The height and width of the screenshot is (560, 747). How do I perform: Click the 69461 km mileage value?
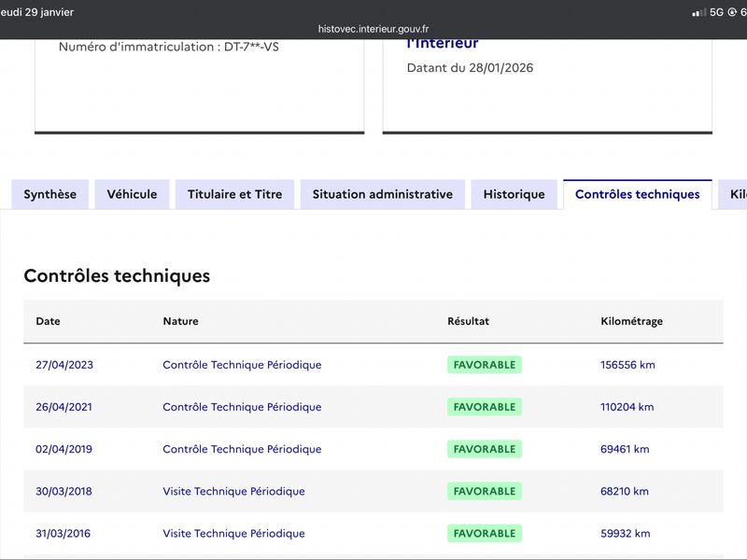tap(625, 449)
